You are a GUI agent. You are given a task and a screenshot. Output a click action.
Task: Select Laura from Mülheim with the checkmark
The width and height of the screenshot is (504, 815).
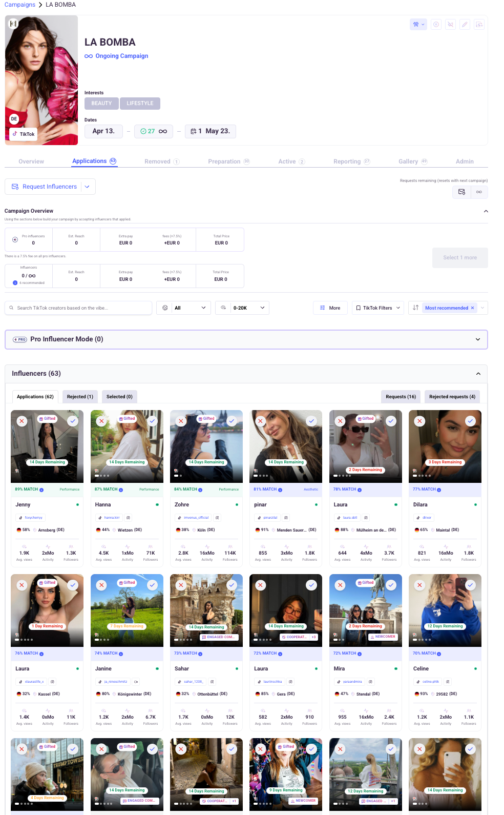pyautogui.click(x=391, y=421)
